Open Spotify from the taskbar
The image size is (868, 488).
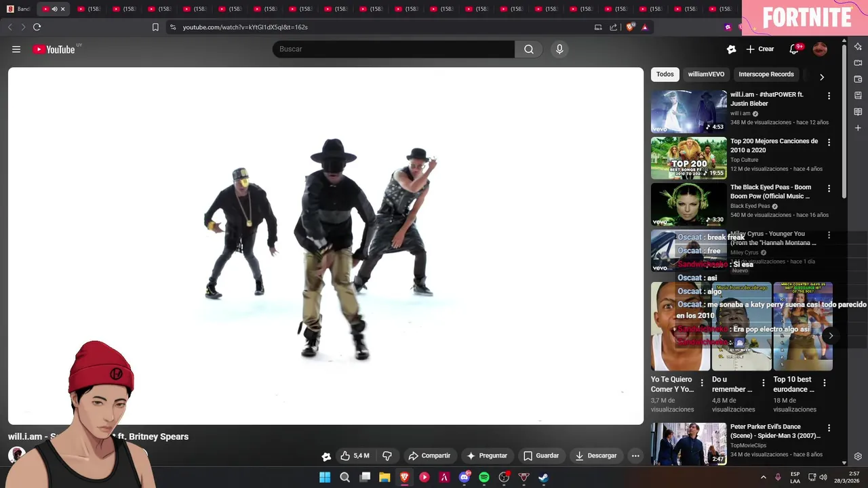(484, 477)
